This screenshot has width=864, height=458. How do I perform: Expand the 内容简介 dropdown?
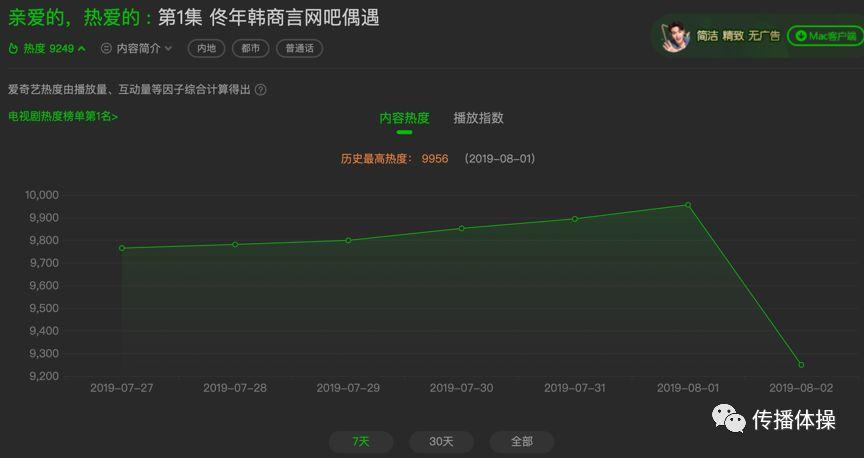pos(167,48)
